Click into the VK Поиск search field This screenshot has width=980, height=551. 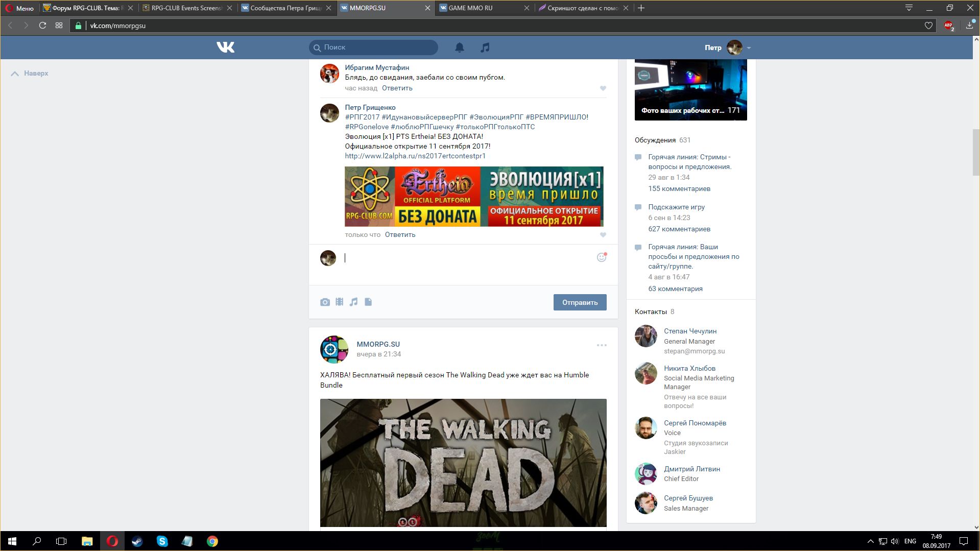coord(373,47)
